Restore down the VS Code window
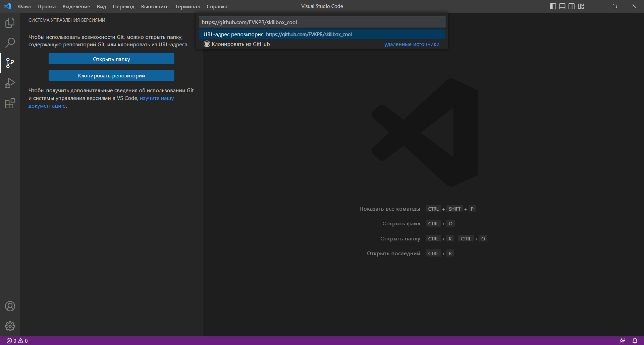 (x=615, y=6)
